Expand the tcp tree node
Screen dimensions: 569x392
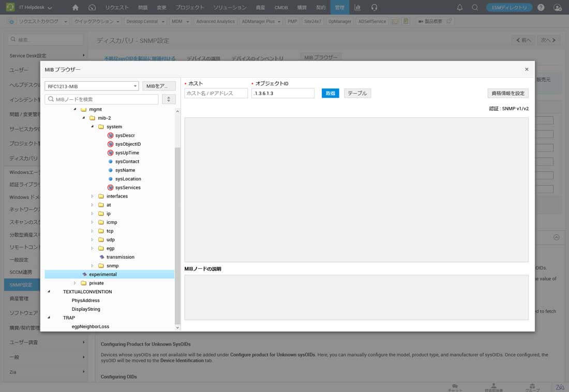pyautogui.click(x=92, y=231)
